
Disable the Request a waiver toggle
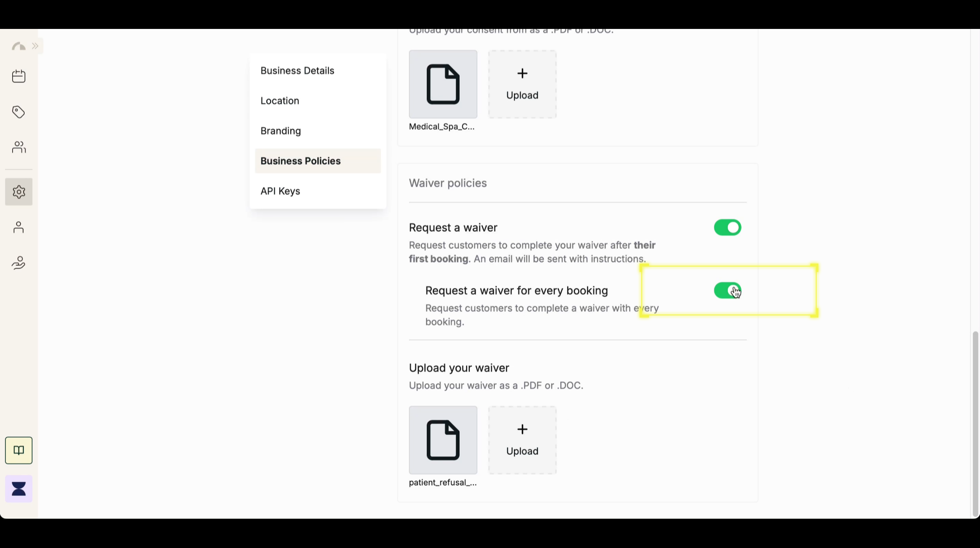tap(727, 228)
